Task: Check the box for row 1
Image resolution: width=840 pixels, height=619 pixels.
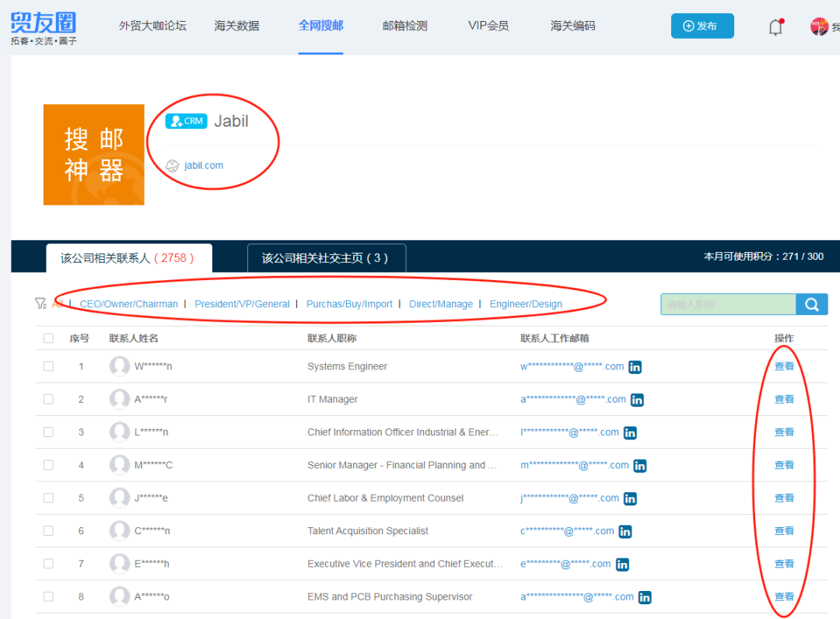Action: coord(48,366)
